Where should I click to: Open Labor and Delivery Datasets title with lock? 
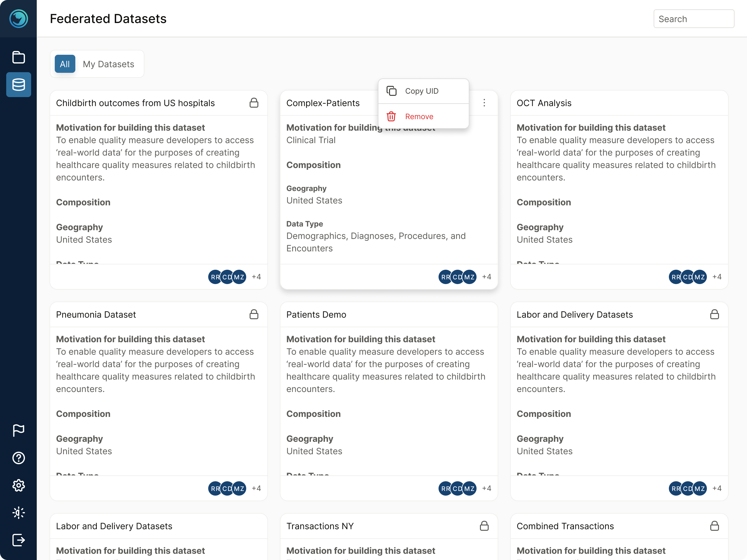click(575, 314)
